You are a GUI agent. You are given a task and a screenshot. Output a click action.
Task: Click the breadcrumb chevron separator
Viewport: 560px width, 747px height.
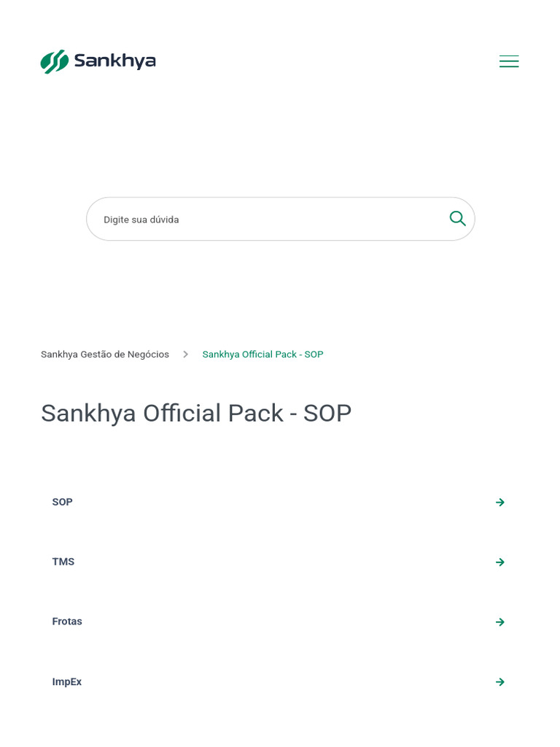[x=186, y=355]
